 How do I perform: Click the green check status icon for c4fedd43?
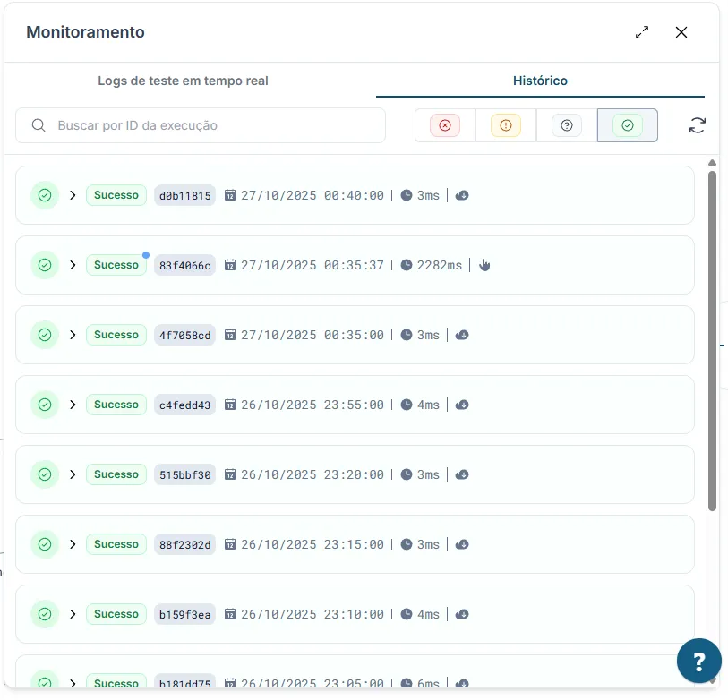[x=45, y=405]
